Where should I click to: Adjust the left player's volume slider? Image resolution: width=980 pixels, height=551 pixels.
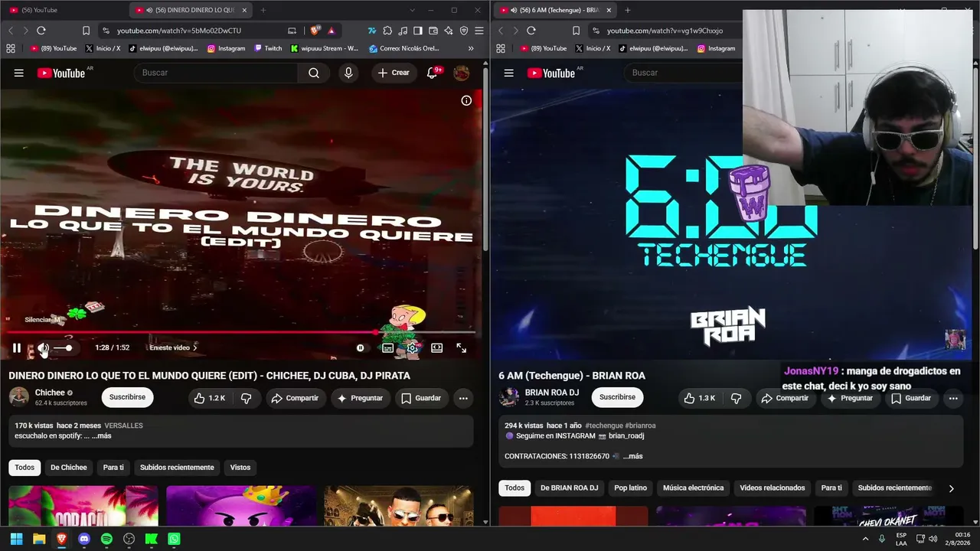(63, 348)
